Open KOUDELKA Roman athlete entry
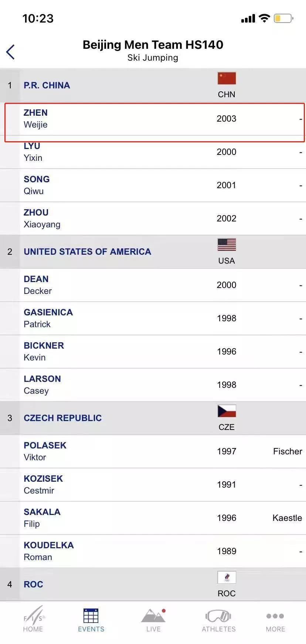 tap(153, 551)
